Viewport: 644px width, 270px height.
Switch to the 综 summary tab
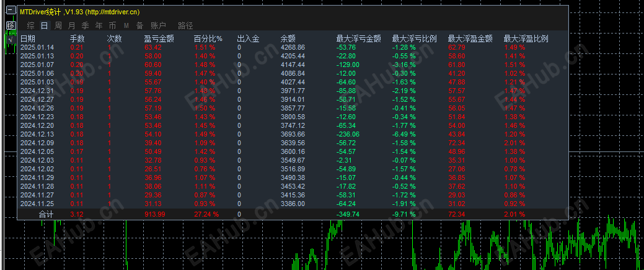tap(31, 26)
